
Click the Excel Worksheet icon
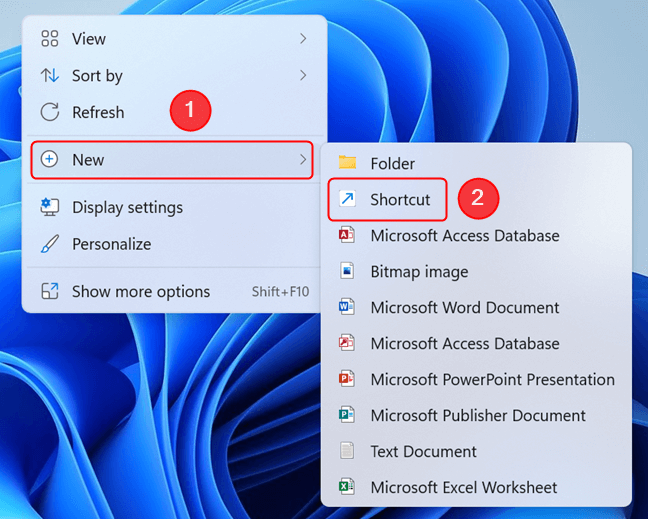point(346,487)
